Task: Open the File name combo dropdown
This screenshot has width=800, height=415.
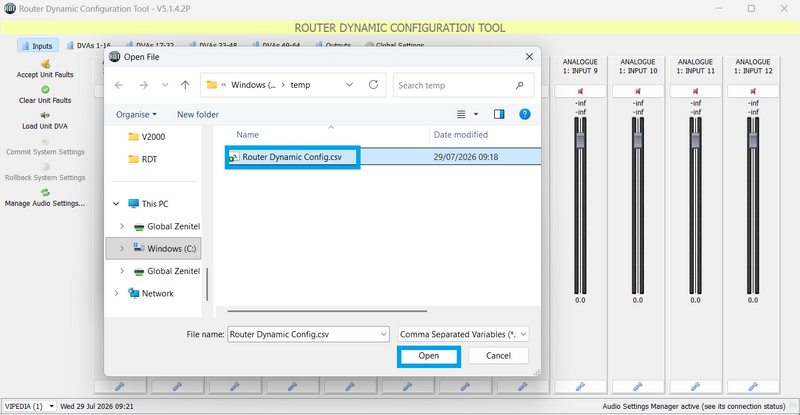Action: (x=384, y=334)
